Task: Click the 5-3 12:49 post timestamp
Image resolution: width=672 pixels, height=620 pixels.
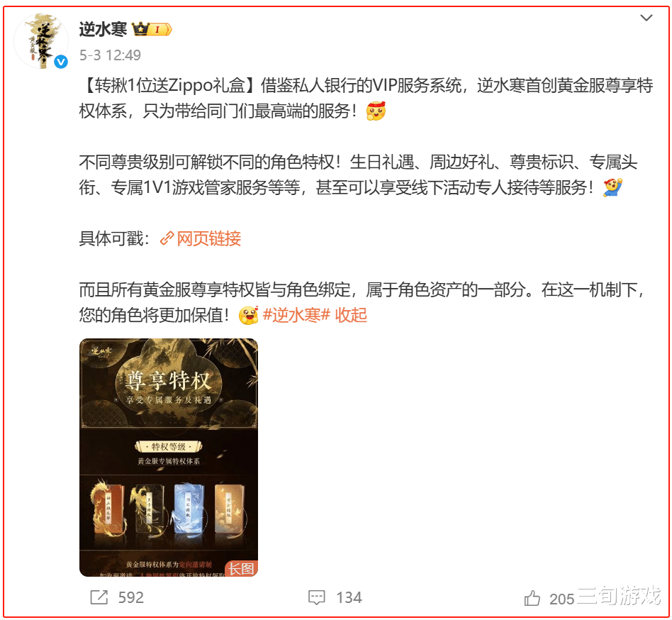Action: click(110, 55)
